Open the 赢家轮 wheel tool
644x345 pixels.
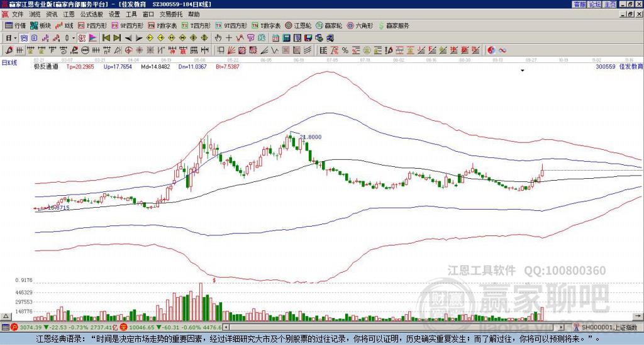click(x=329, y=25)
